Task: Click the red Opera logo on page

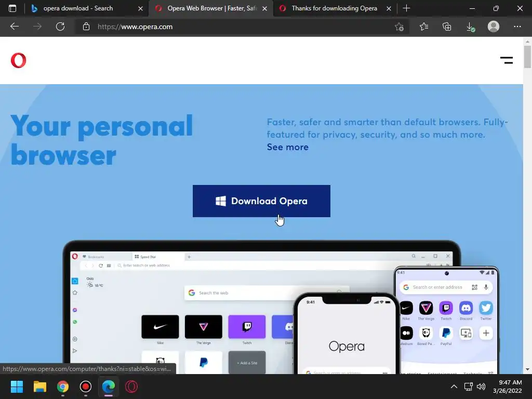Action: coord(18,60)
